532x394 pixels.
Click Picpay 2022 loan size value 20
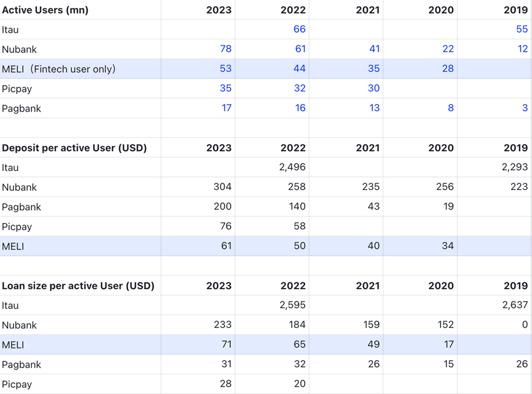click(x=300, y=384)
